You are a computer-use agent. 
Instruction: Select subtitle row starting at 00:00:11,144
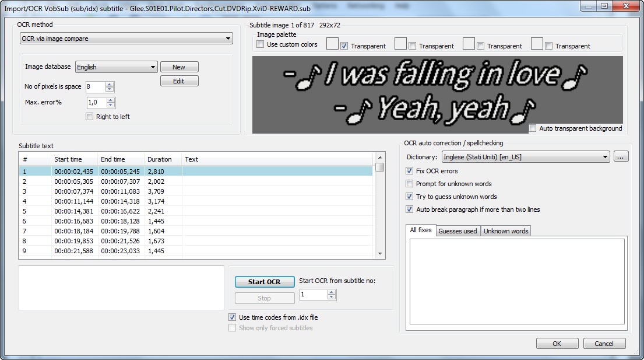pos(196,201)
